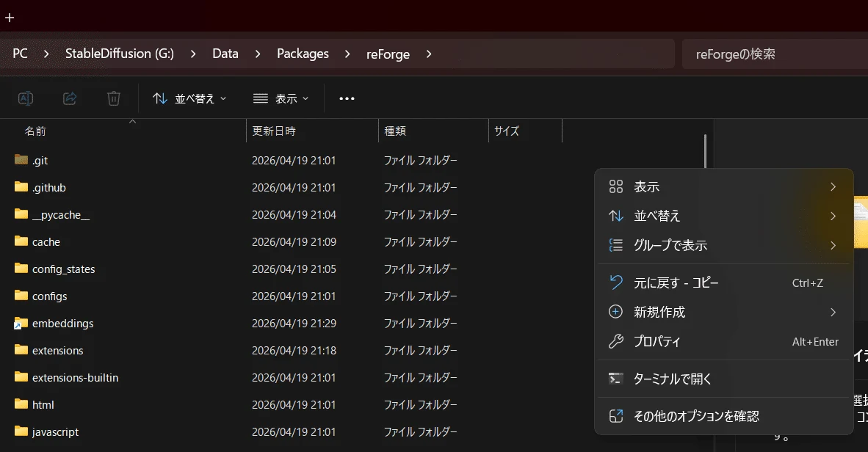Click the embeddings date 2026/04/19 21:29
This screenshot has height=452, width=868.
coord(294,324)
